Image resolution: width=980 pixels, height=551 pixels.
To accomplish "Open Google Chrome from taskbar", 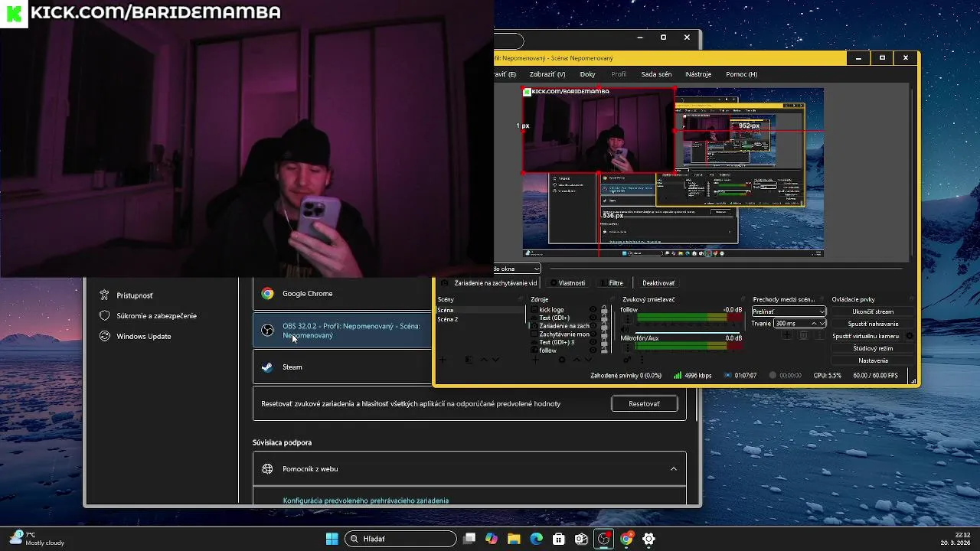I will [x=626, y=539].
